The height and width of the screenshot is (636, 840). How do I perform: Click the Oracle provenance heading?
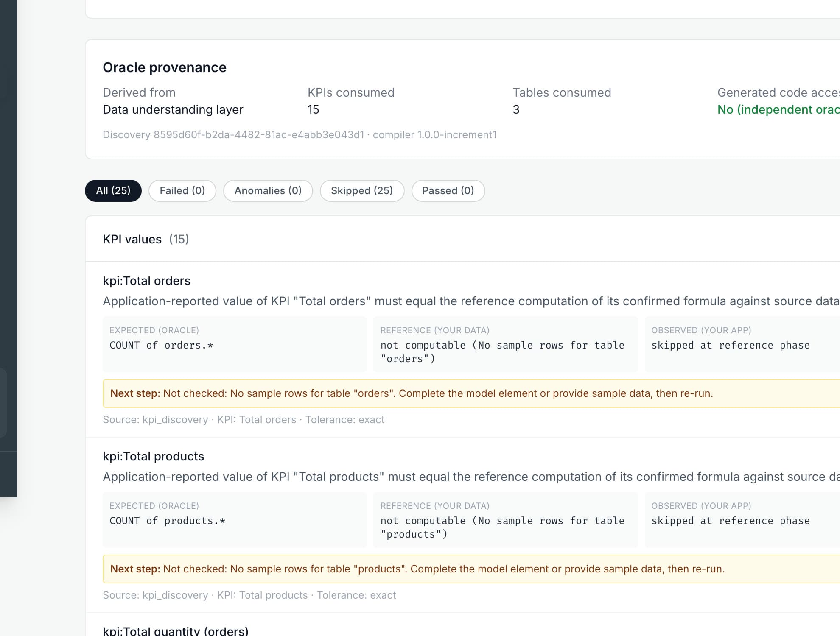click(x=165, y=67)
